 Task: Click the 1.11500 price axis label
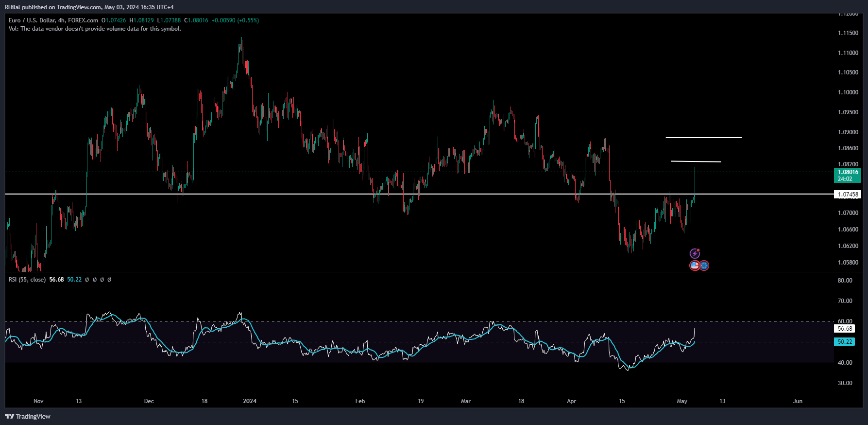(x=848, y=33)
